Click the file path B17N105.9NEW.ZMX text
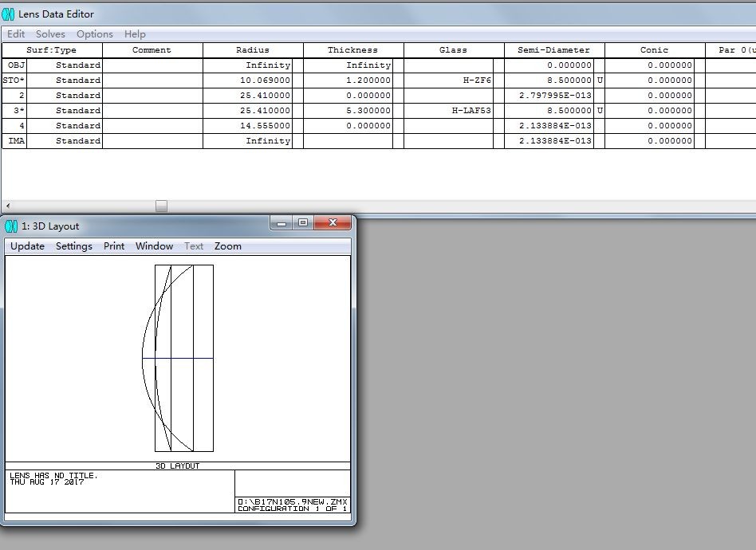This screenshot has height=550, width=756. tap(292, 502)
